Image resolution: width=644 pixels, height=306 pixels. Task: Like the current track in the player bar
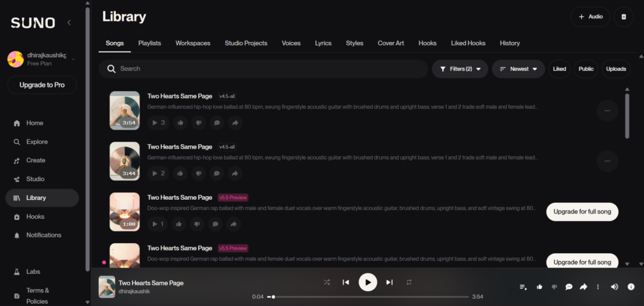540,287
